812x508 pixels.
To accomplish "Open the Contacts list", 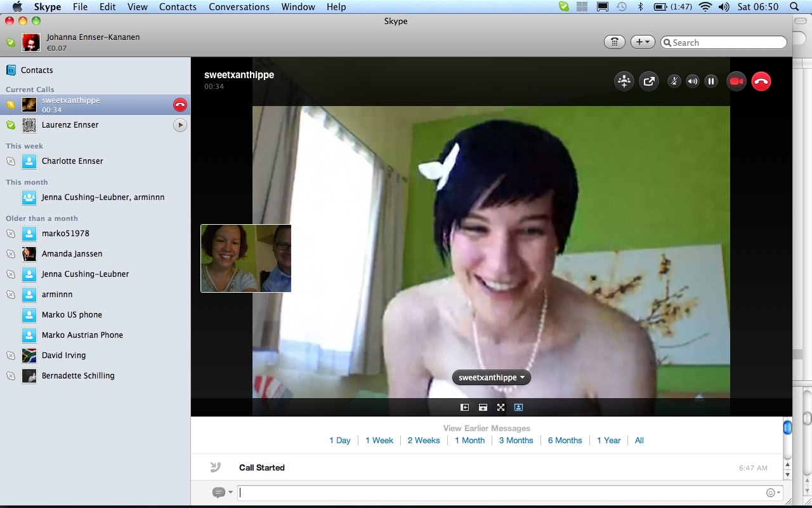I will [37, 70].
